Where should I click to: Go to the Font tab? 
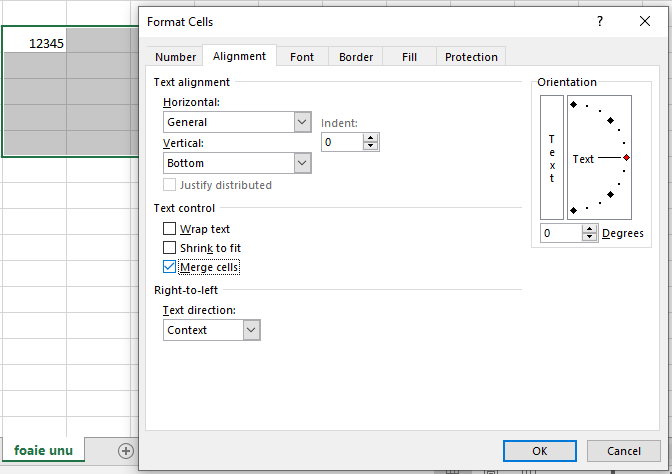click(302, 57)
